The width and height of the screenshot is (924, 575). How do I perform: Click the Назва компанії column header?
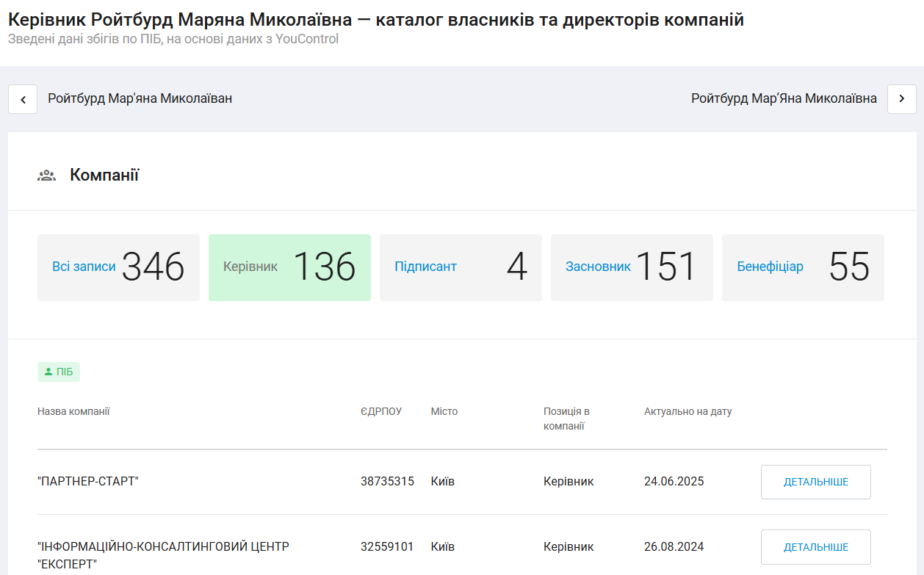click(x=73, y=411)
